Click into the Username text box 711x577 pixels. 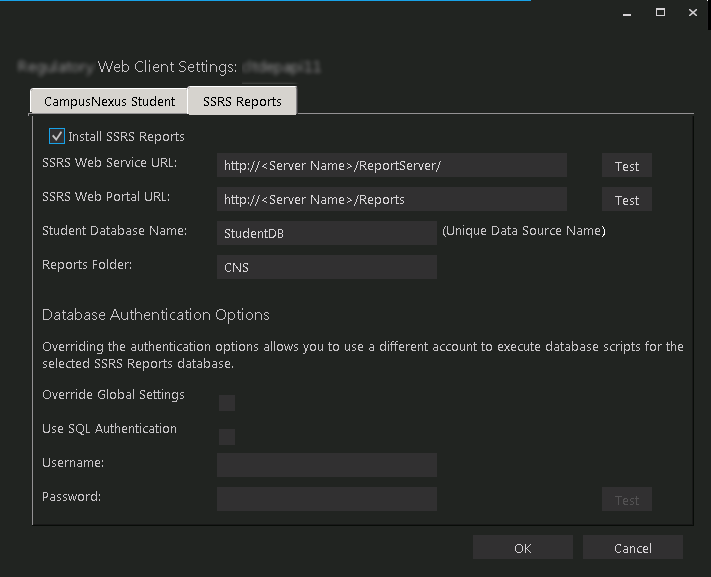point(326,465)
